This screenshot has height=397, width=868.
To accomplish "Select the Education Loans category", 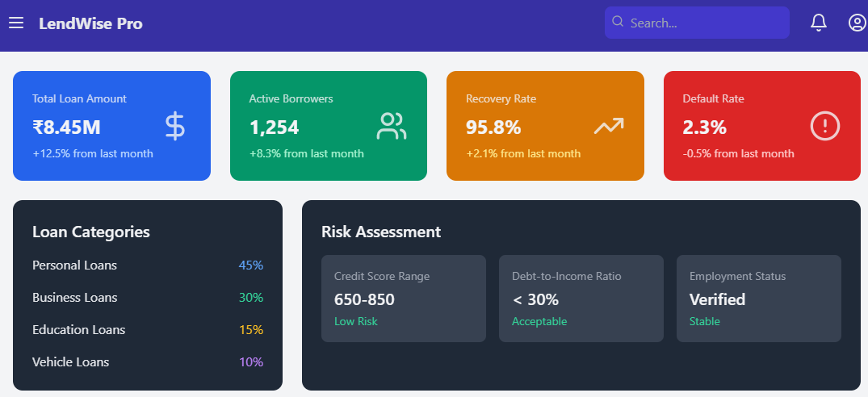I will 148,330.
